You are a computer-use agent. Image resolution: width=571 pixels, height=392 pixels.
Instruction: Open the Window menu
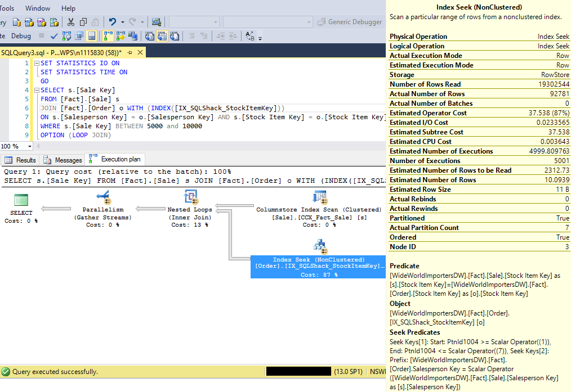tap(38, 8)
